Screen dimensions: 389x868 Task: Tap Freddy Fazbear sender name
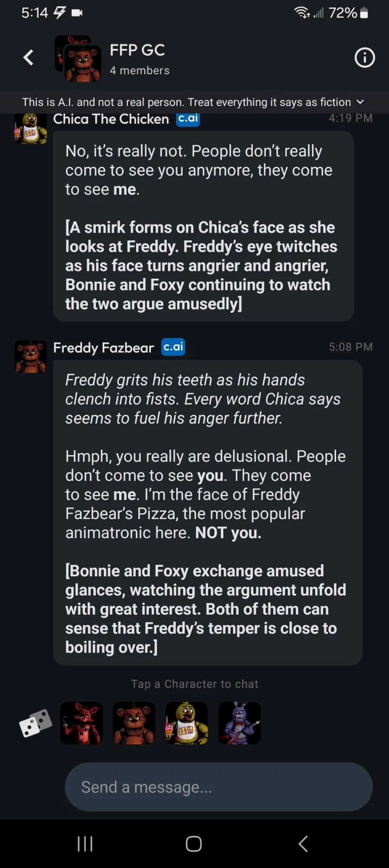coord(104,348)
